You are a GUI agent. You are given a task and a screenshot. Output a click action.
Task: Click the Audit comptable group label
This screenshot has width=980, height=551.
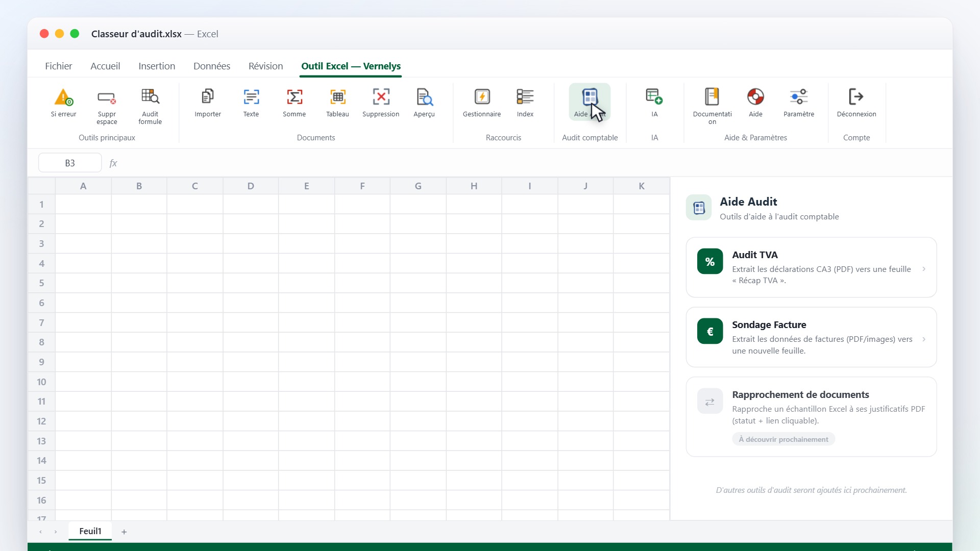(x=590, y=138)
